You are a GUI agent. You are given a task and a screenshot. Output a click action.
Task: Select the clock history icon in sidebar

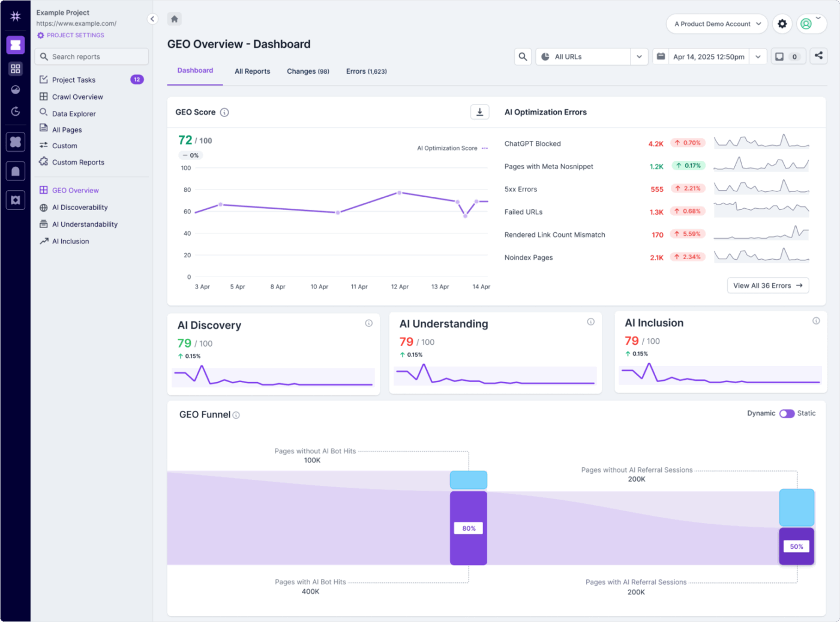[16, 111]
